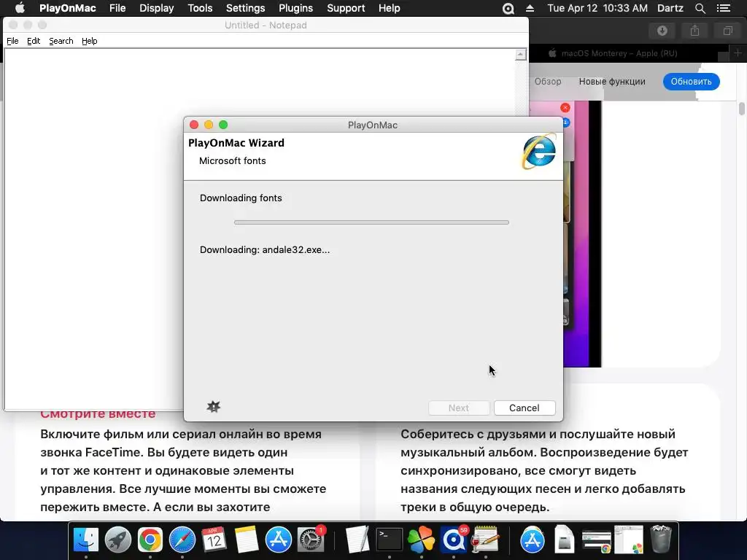Open the disk image file icon in Dock

pos(564,540)
